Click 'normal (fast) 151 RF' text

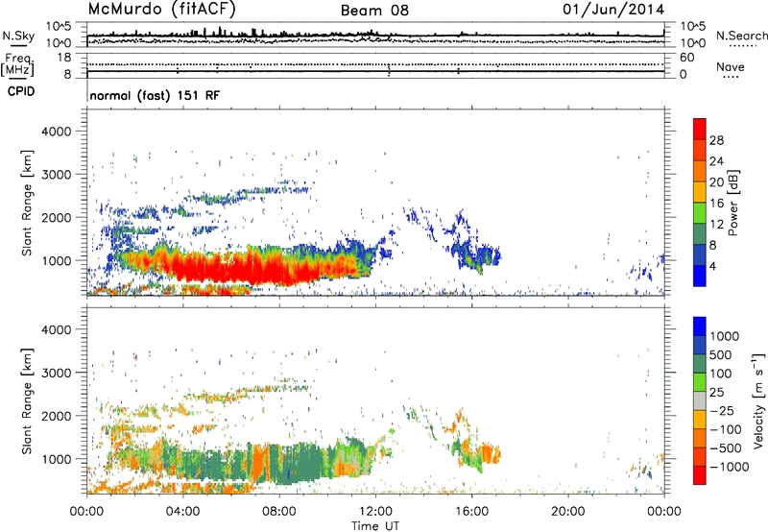coord(155,95)
